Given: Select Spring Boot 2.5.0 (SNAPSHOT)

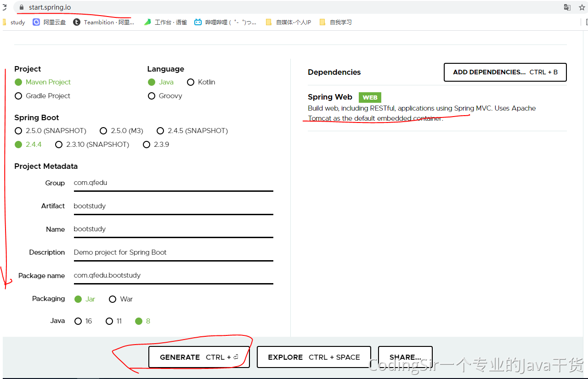Looking at the screenshot, I should [x=51, y=131].
